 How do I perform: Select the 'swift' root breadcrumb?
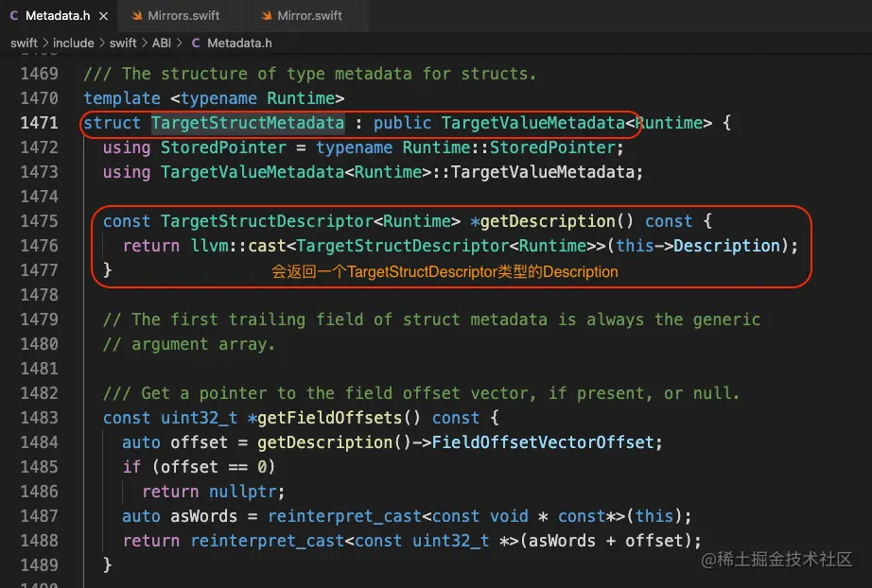click(x=24, y=43)
